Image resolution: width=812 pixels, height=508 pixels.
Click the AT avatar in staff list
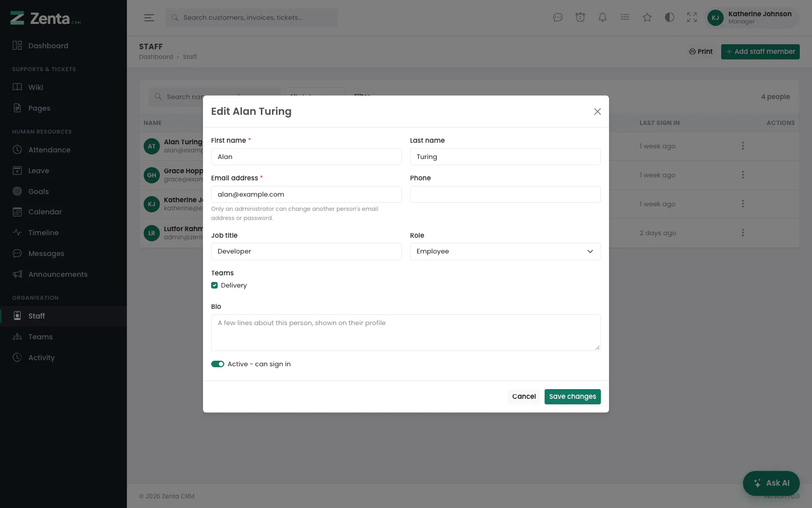pyautogui.click(x=152, y=146)
